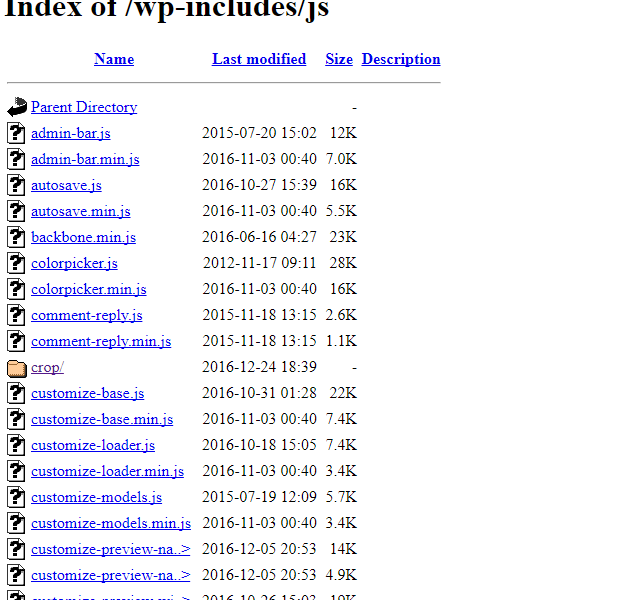Click the size value 23K
This screenshot has height=600, width=629.
coord(343,237)
